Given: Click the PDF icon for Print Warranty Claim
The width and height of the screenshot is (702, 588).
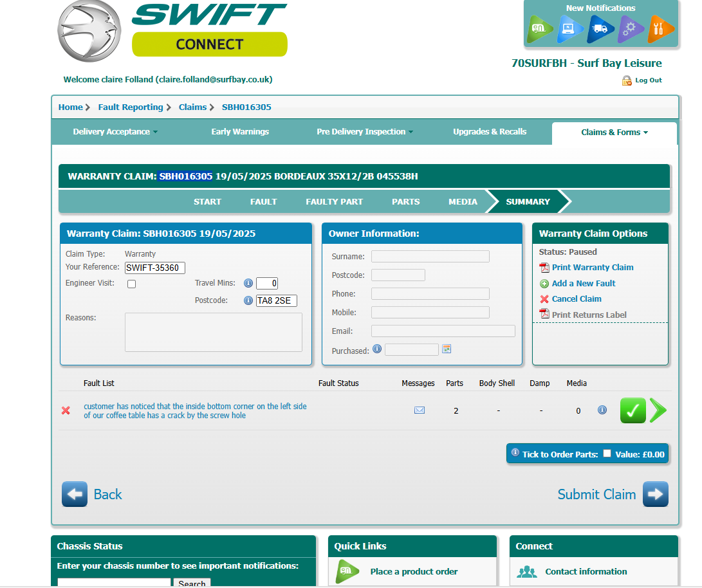Looking at the screenshot, I should 544,268.
